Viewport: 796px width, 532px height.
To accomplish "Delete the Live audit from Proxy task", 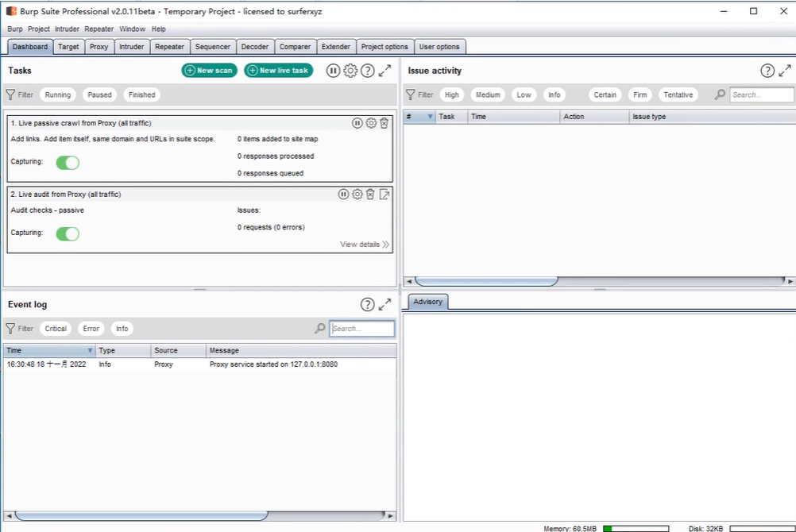I will (370, 194).
